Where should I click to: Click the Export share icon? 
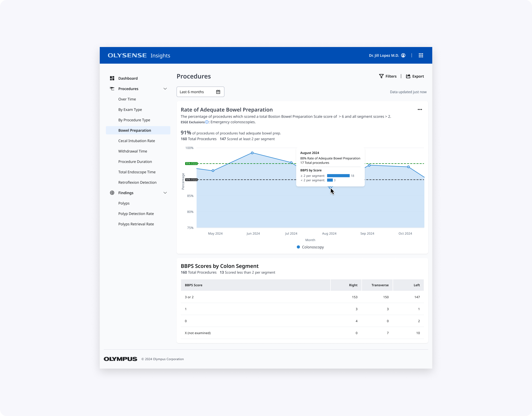coord(408,76)
